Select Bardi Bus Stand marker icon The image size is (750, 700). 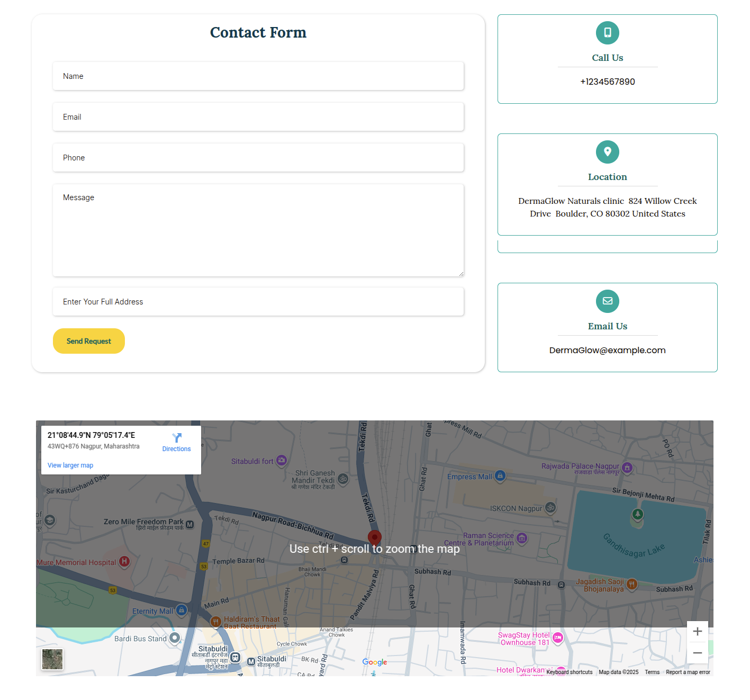tap(175, 638)
